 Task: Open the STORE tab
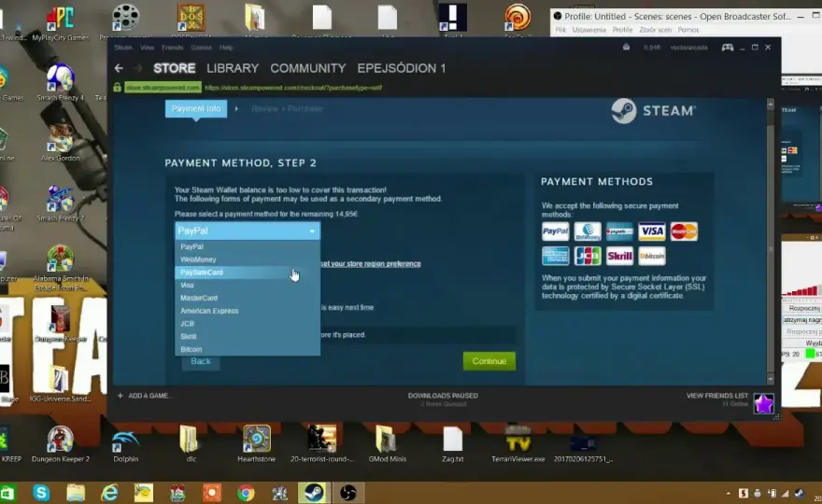174,68
